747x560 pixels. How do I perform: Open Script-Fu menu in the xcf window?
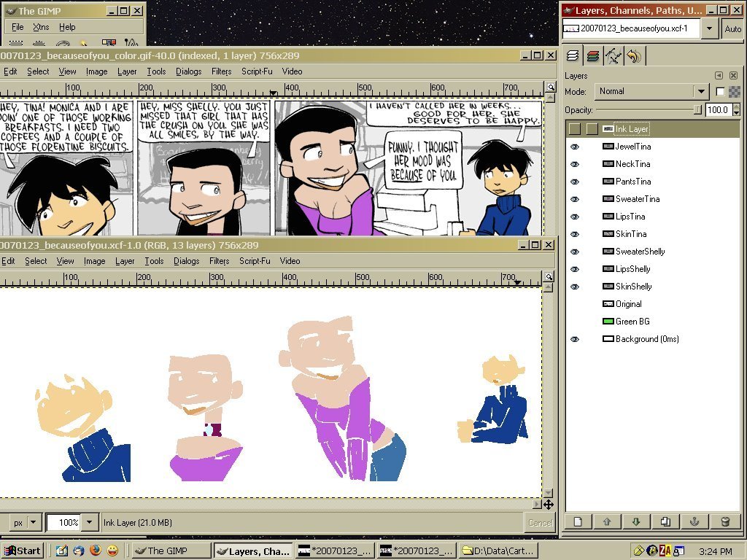255,261
